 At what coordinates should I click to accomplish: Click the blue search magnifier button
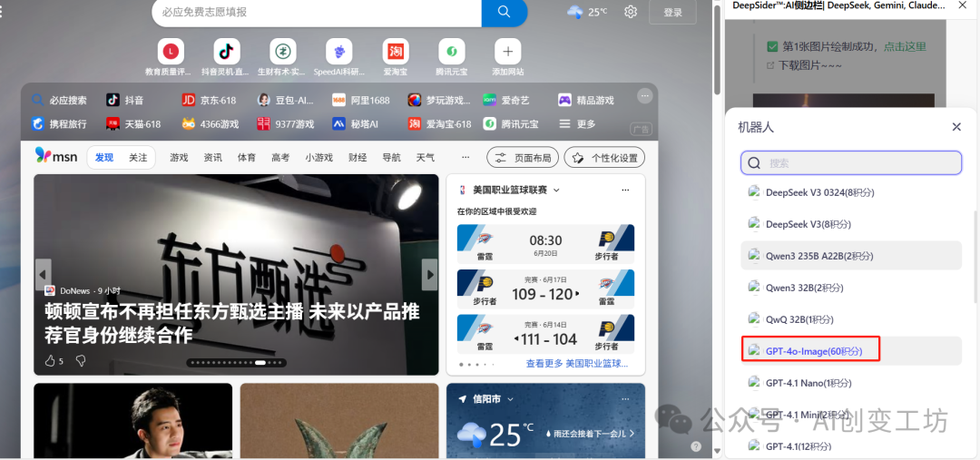point(504,12)
